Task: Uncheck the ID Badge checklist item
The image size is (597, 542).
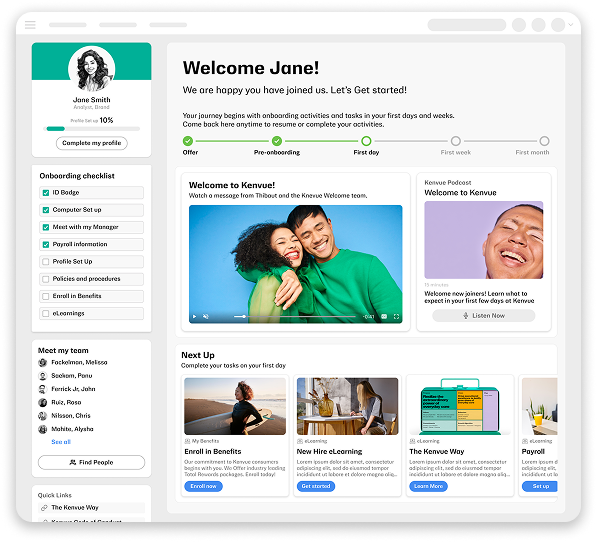Action: click(x=46, y=193)
